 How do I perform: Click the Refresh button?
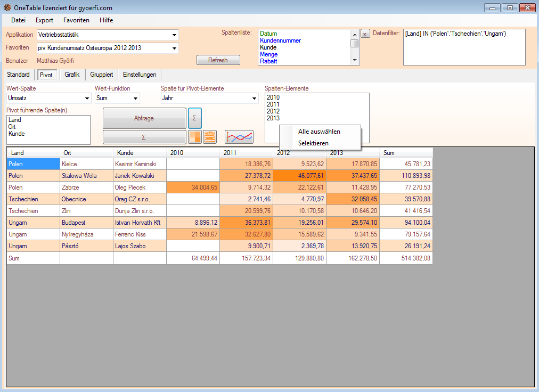point(218,60)
